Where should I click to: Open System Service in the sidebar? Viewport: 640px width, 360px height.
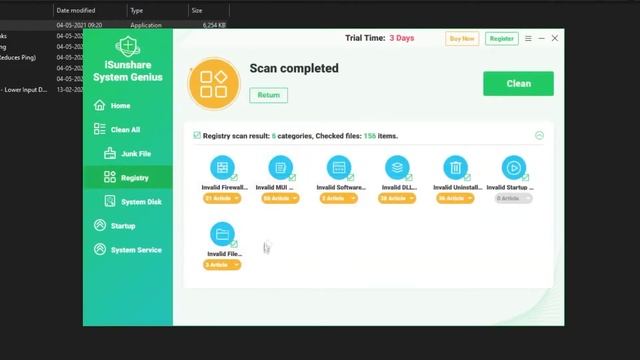pos(128,249)
